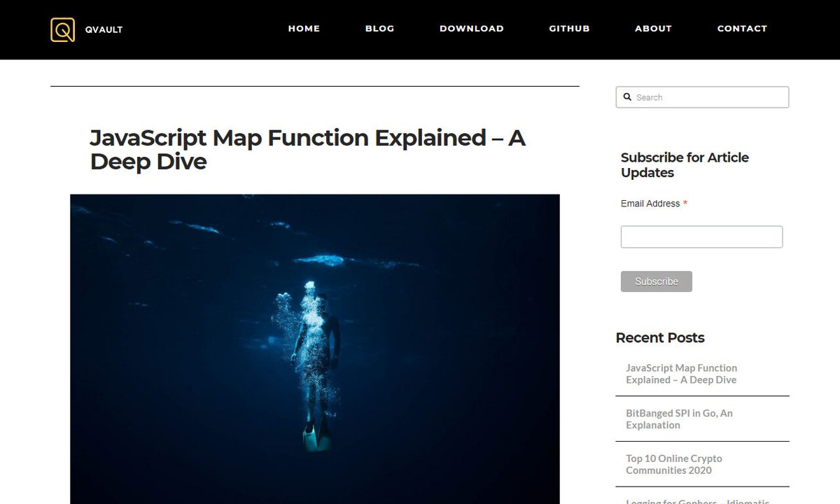Click the search magnifier icon
This screenshot has width=840, height=504.
[627, 97]
